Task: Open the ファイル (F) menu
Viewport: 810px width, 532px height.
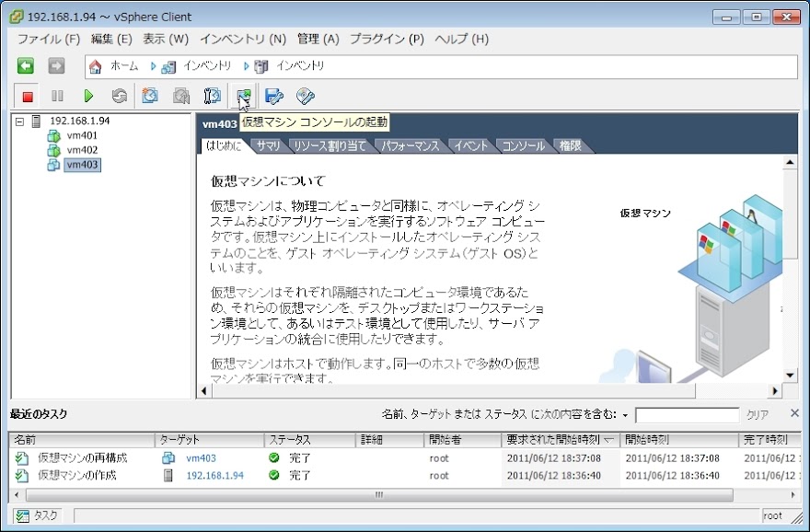Action: coord(49,40)
